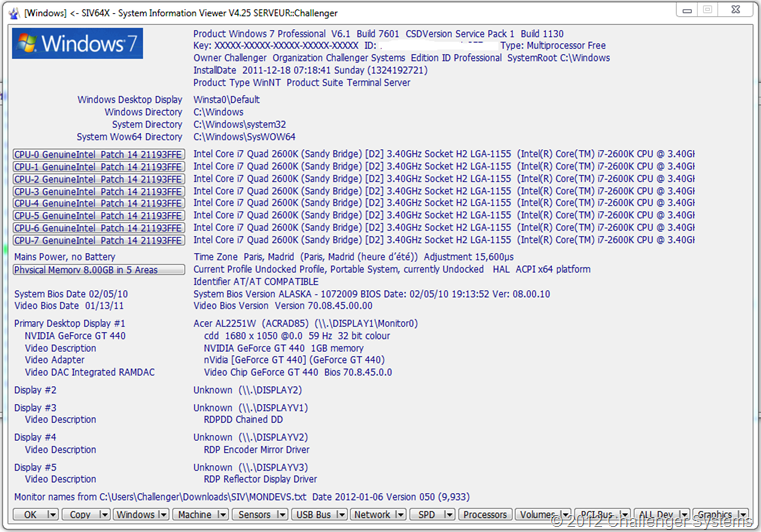The height and width of the screenshot is (532, 761).
Task: Click the SIV app icon in title bar
Action: tap(14, 13)
